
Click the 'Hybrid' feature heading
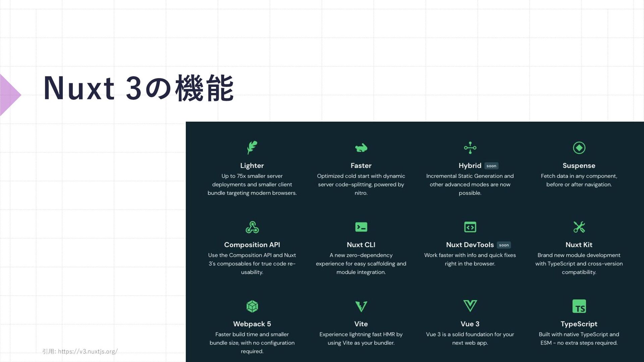click(470, 166)
